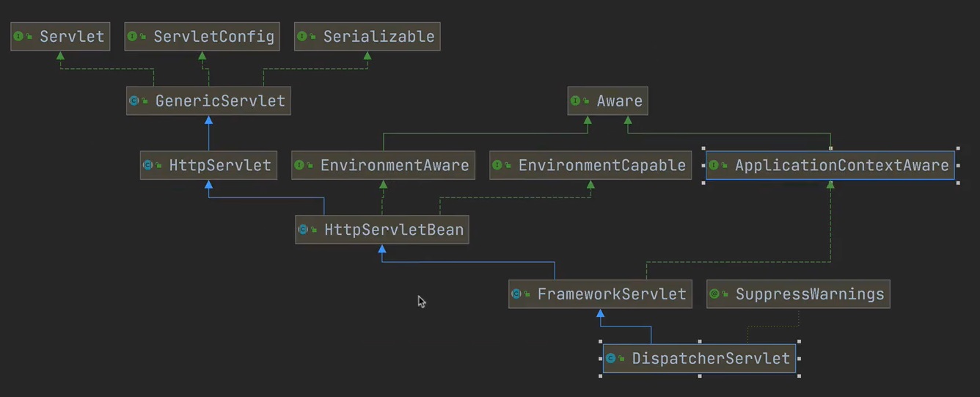Click the EnvironmentCapable interface icon
The width and height of the screenshot is (980, 397).
[x=499, y=166]
